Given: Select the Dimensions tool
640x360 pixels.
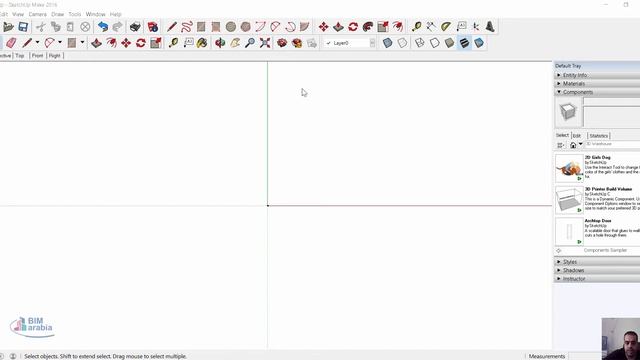Looking at the screenshot, I should coord(431,27).
